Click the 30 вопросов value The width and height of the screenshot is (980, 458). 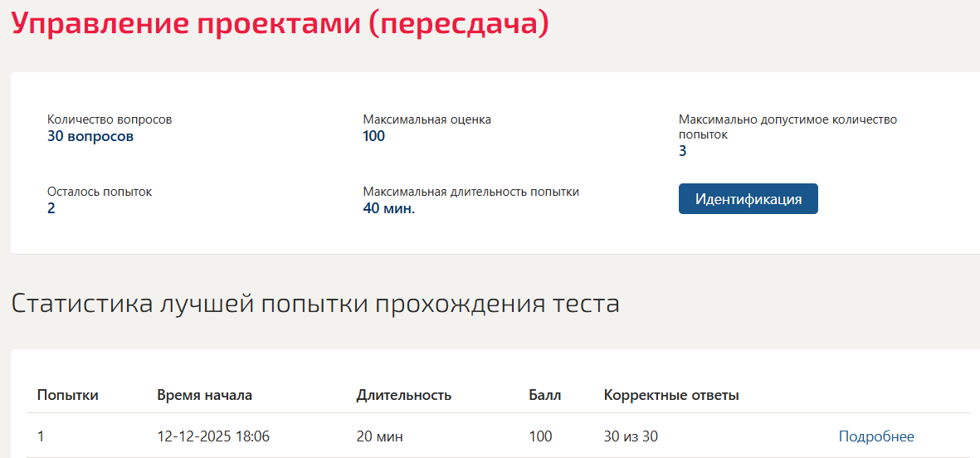coord(90,137)
